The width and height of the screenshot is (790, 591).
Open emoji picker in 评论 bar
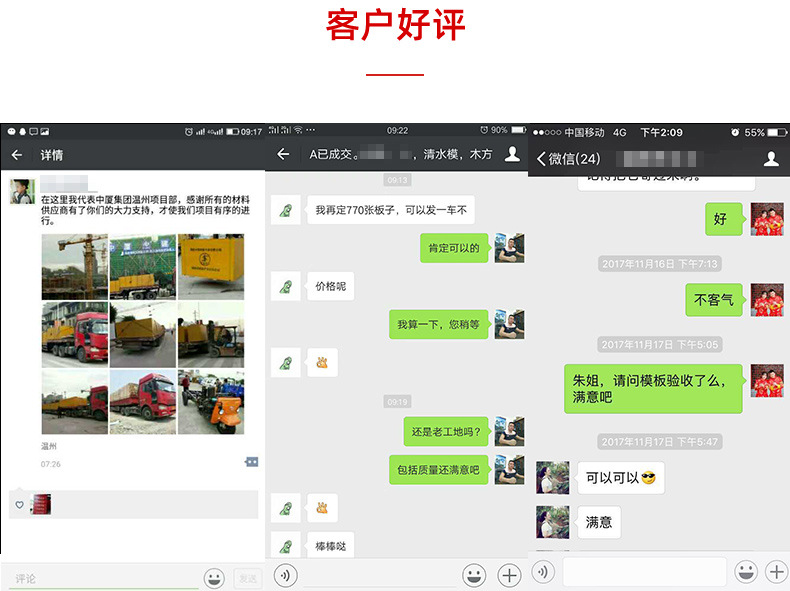(214, 578)
